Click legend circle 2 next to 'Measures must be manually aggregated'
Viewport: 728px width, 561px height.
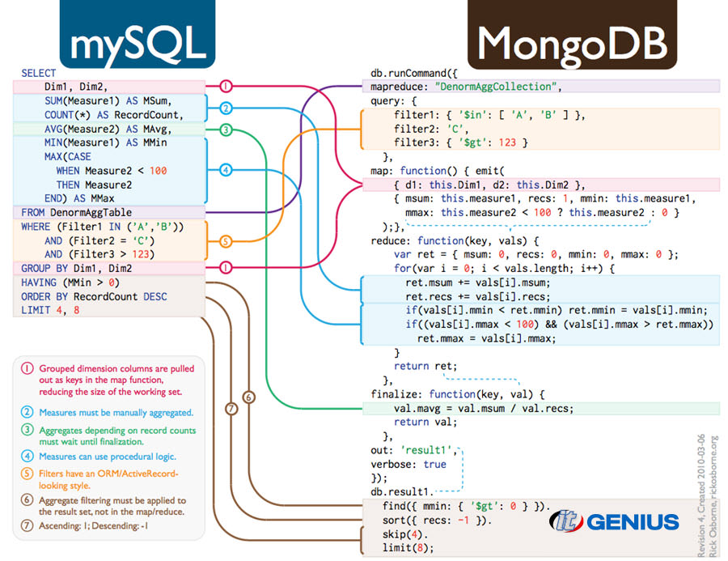point(28,412)
